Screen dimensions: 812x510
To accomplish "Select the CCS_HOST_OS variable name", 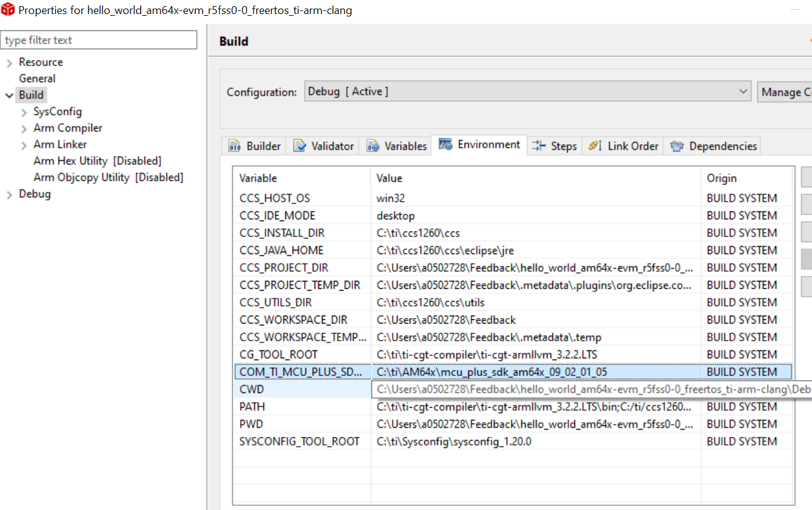I will pos(274,198).
